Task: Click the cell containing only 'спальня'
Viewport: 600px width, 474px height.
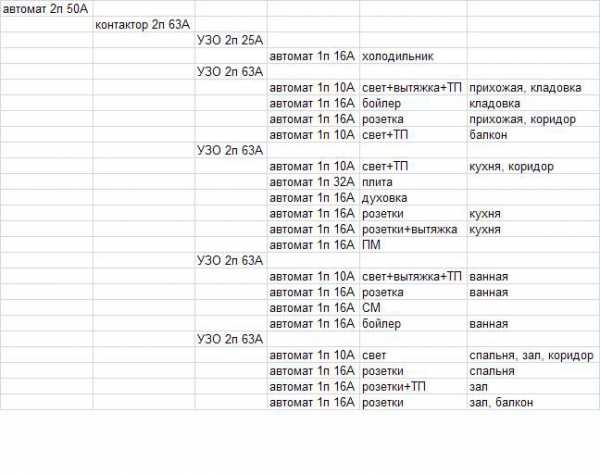Action: [491, 371]
